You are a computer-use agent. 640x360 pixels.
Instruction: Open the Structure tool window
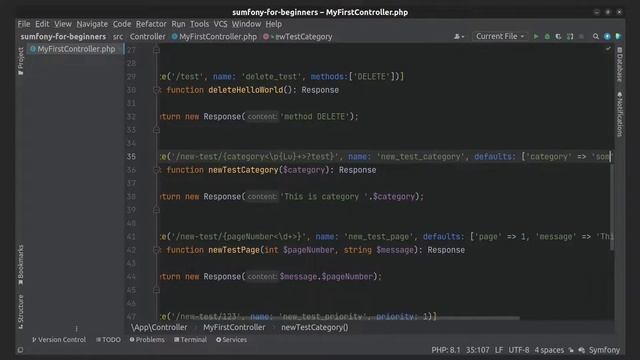[20, 312]
